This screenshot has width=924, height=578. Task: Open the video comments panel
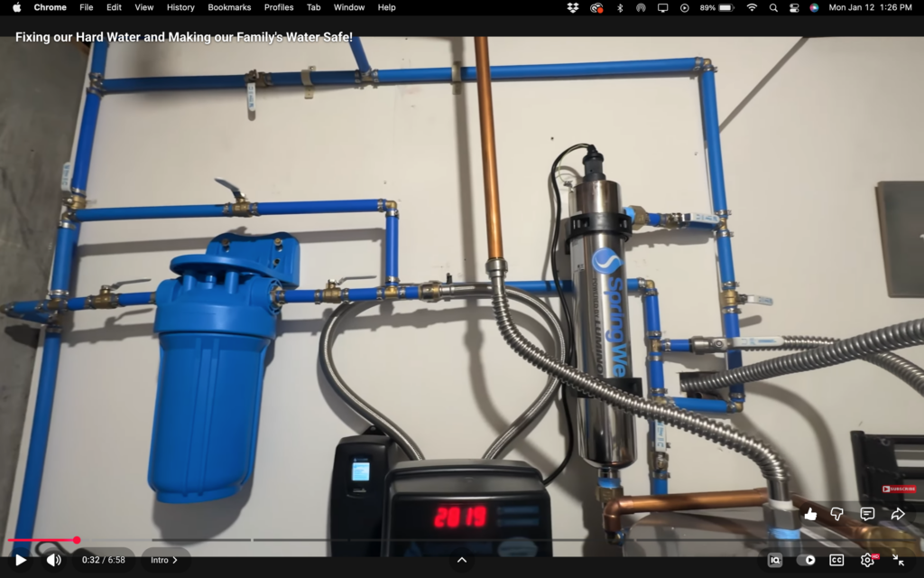(x=867, y=514)
